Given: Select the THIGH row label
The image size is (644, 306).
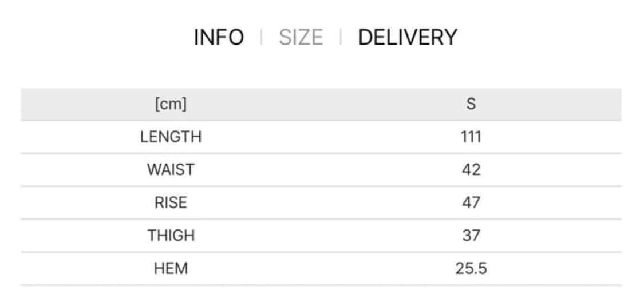Looking at the screenshot, I should point(171,235).
